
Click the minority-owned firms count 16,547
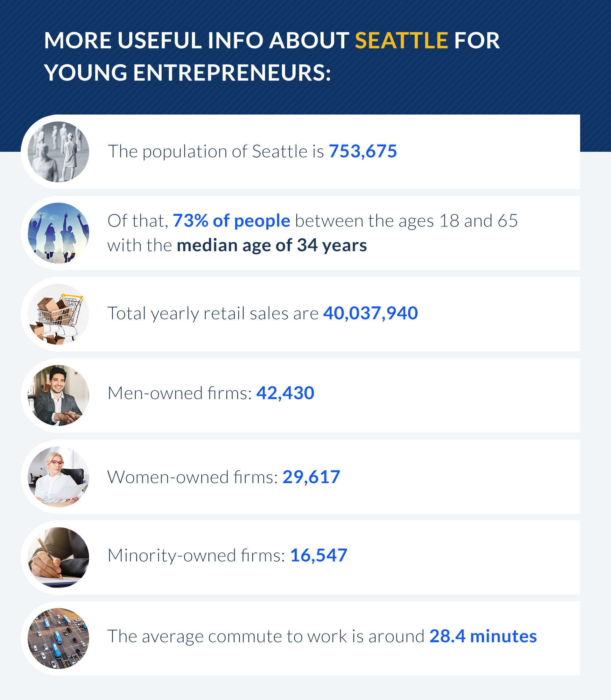point(319,556)
